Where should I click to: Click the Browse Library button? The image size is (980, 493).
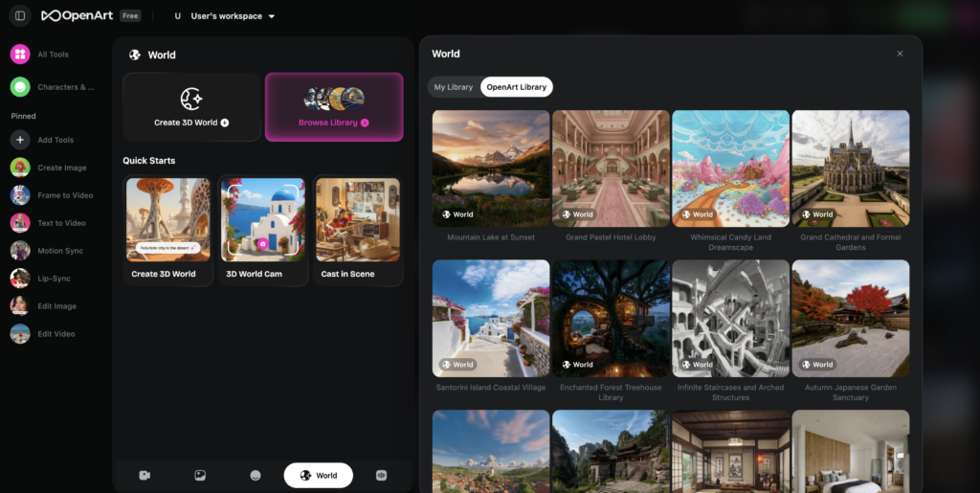coord(333,107)
